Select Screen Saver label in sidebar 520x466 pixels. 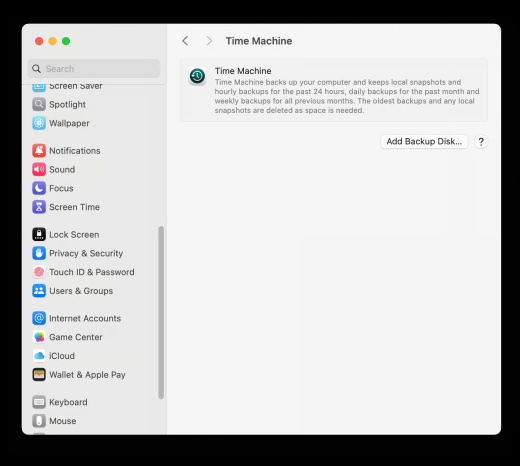76,86
